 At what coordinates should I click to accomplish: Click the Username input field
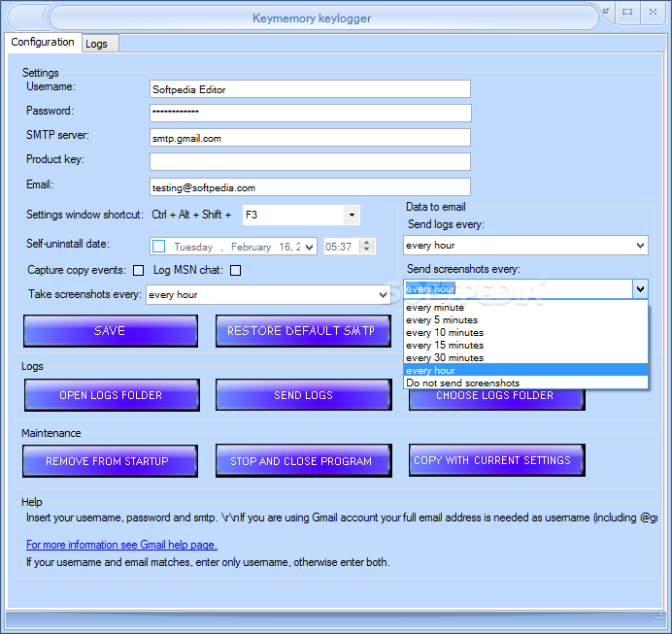pyautogui.click(x=310, y=89)
